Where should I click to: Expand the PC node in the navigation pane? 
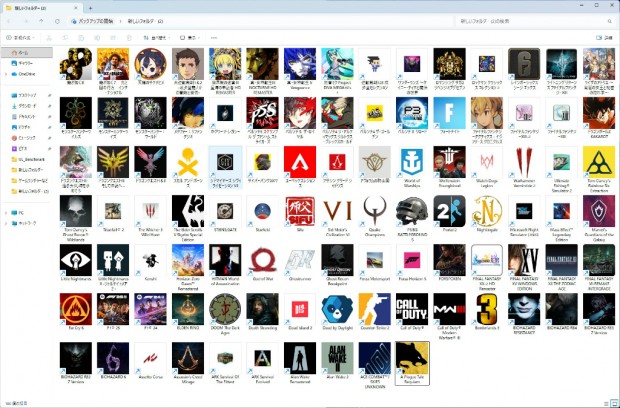click(x=5, y=212)
